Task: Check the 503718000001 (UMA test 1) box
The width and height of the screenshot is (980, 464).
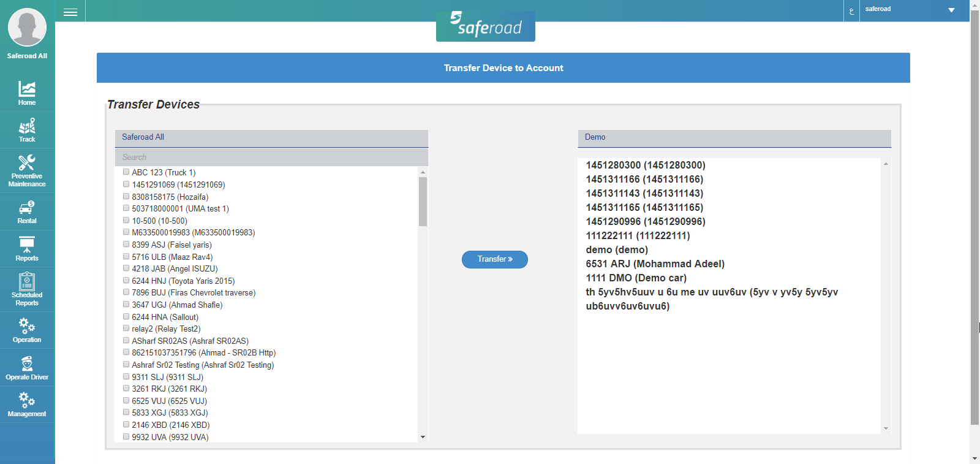Action: click(x=126, y=208)
